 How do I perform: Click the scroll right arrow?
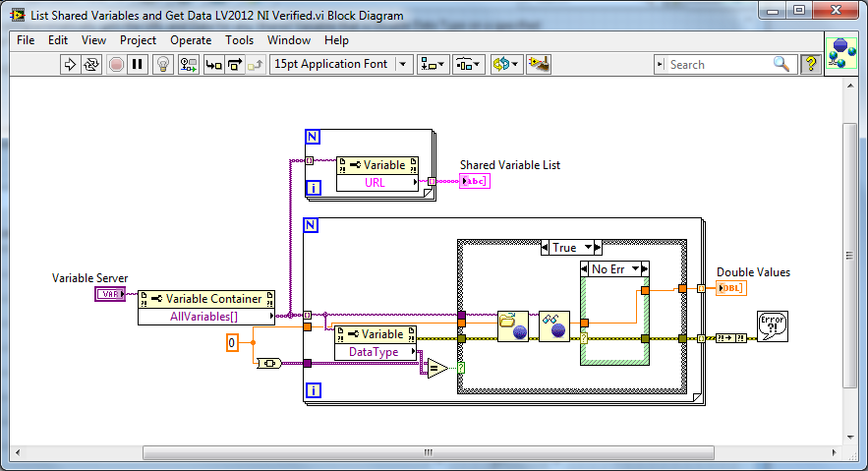point(835,452)
